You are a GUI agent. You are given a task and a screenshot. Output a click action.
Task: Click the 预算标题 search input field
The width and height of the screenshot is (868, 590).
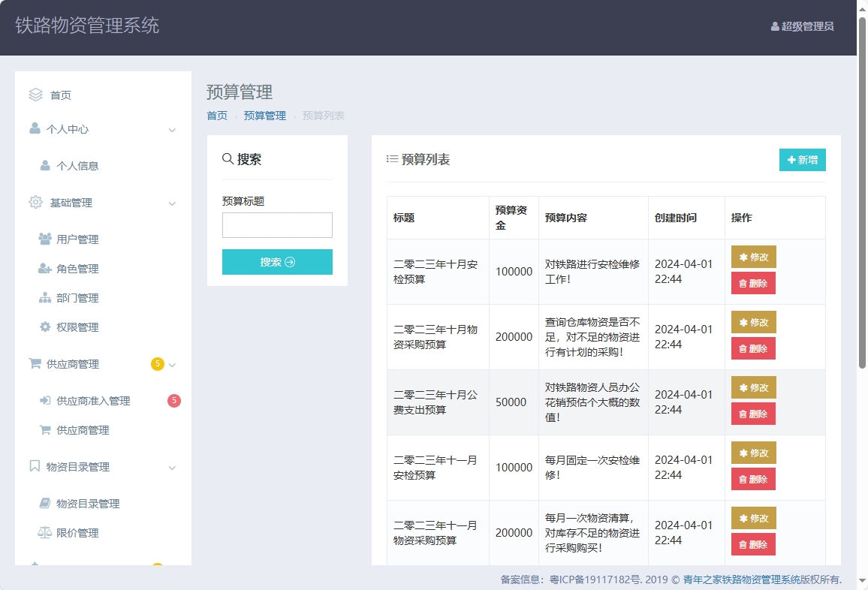[x=277, y=224]
